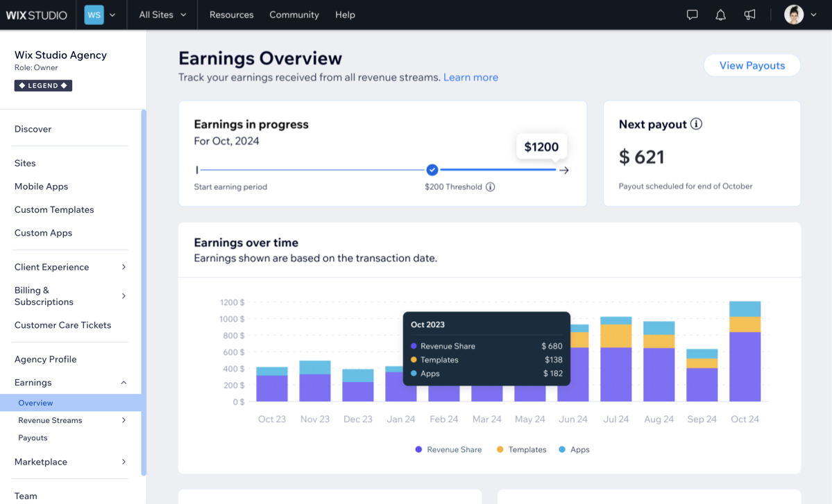The width and height of the screenshot is (832, 504).
Task: Open the Resources menu
Action: [x=231, y=15]
